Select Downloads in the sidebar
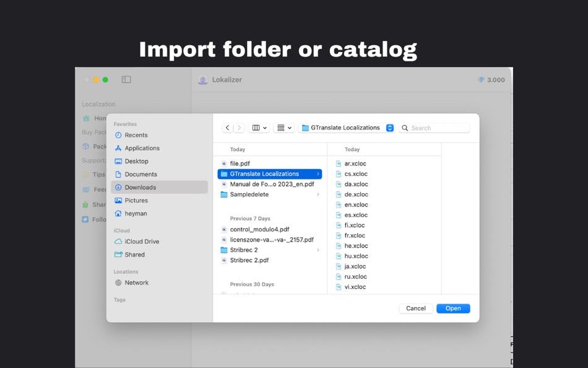 coord(159,187)
